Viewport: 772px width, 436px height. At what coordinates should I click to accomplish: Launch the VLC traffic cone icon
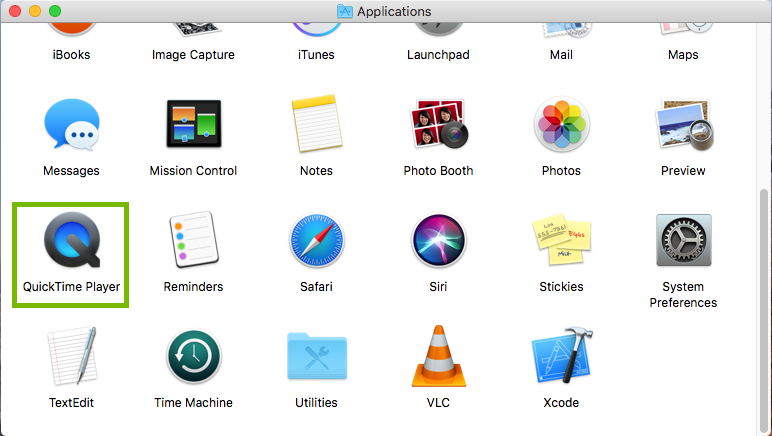[x=439, y=356]
